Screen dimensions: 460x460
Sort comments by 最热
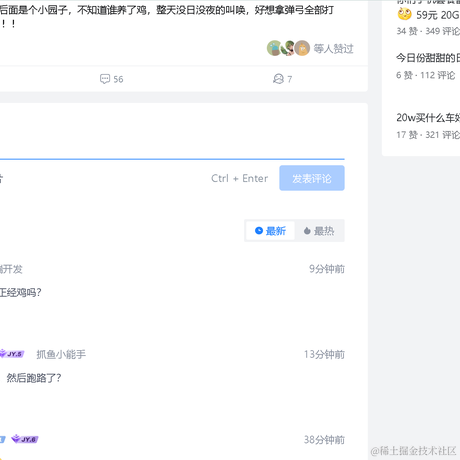coord(319,231)
